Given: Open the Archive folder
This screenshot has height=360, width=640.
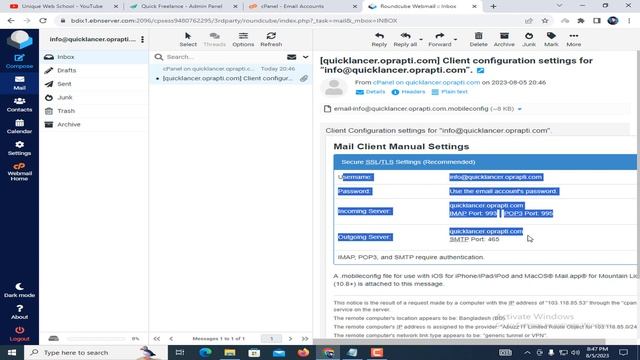Looking at the screenshot, I should pyautogui.click(x=94, y=124).
